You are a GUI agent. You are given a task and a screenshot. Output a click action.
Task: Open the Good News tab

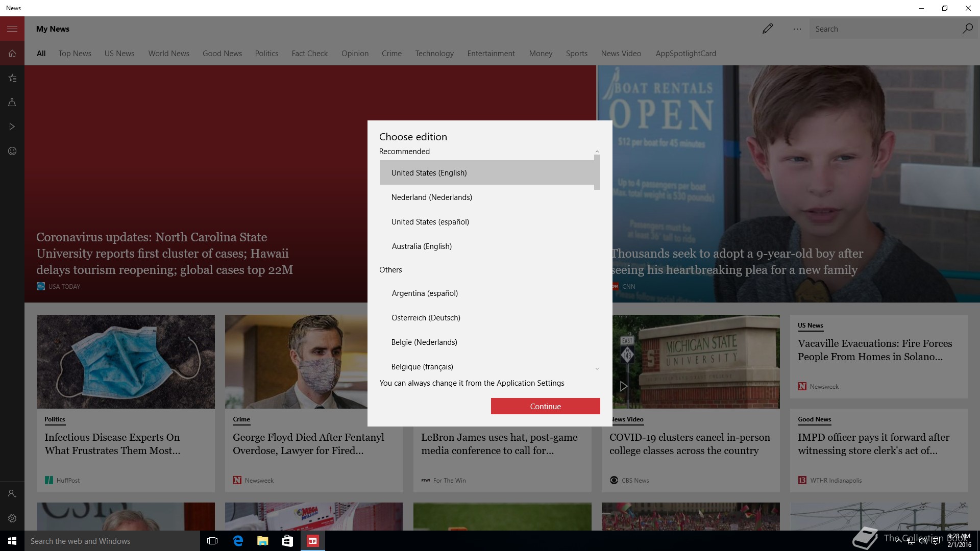[222, 54]
